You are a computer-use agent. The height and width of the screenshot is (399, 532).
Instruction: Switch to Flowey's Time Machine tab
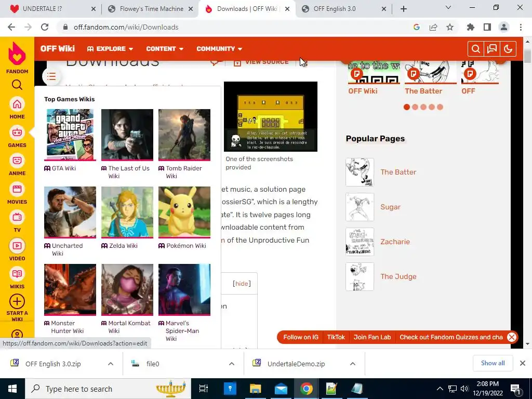(x=151, y=9)
